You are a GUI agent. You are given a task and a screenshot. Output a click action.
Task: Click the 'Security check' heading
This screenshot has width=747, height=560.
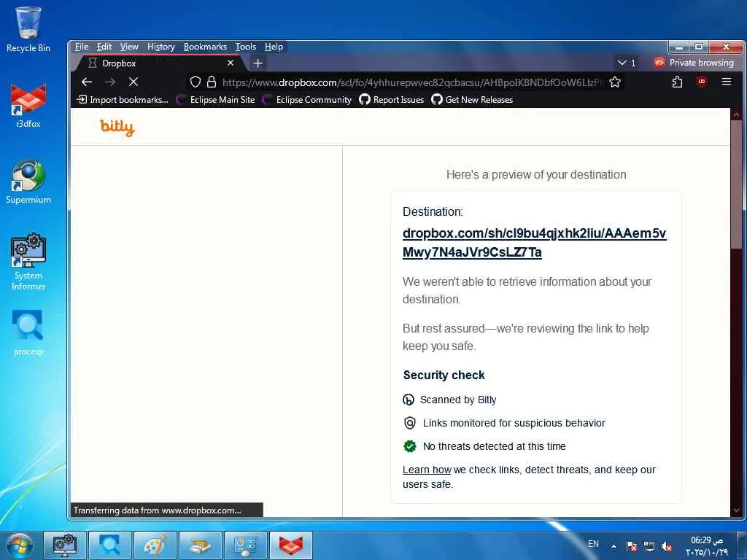pos(444,376)
